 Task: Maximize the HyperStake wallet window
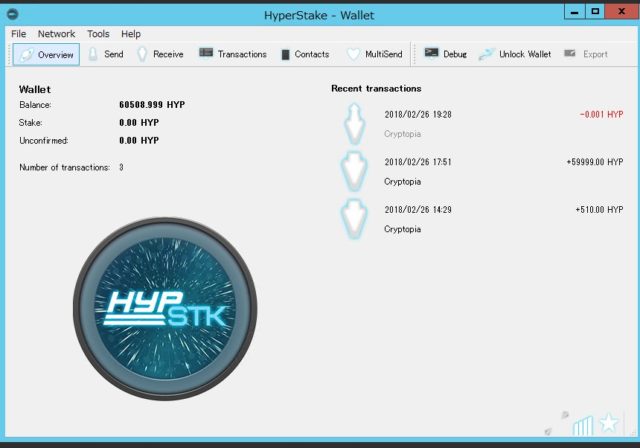[x=595, y=11]
